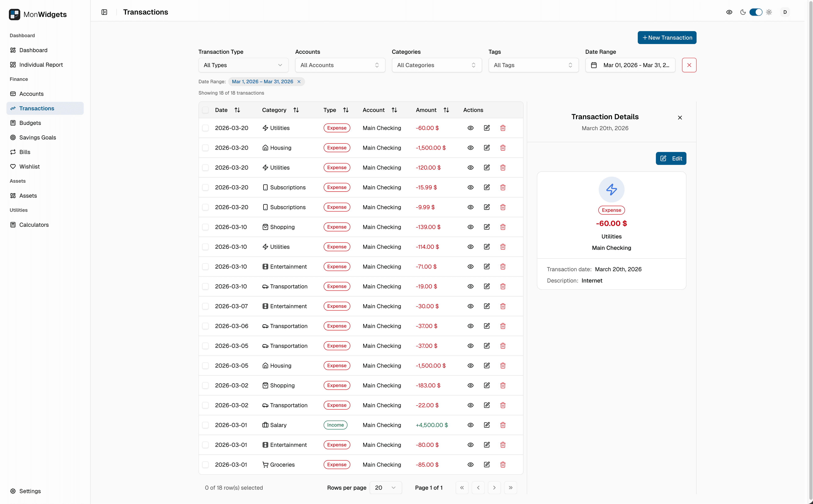Open All Accounts filter dropdown
Screen dimensions: 813x504
pyautogui.click(x=340, y=65)
